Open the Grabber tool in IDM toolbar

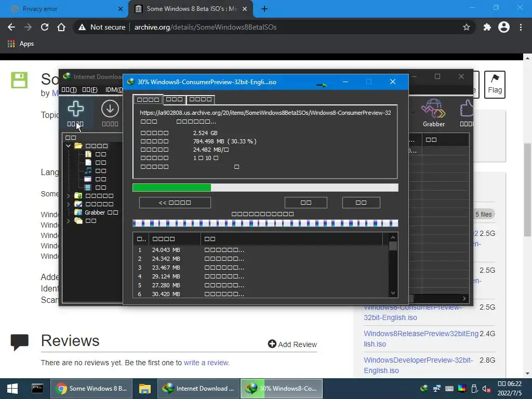click(x=434, y=113)
